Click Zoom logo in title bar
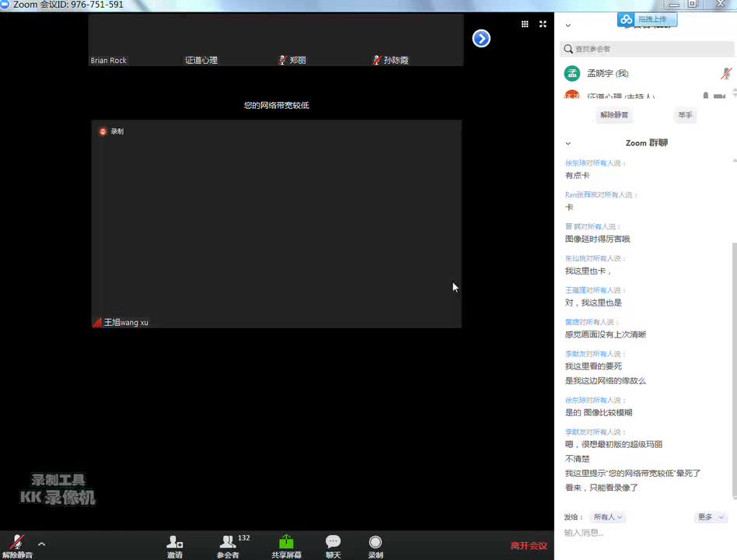This screenshot has height=560, width=737. point(5,4)
